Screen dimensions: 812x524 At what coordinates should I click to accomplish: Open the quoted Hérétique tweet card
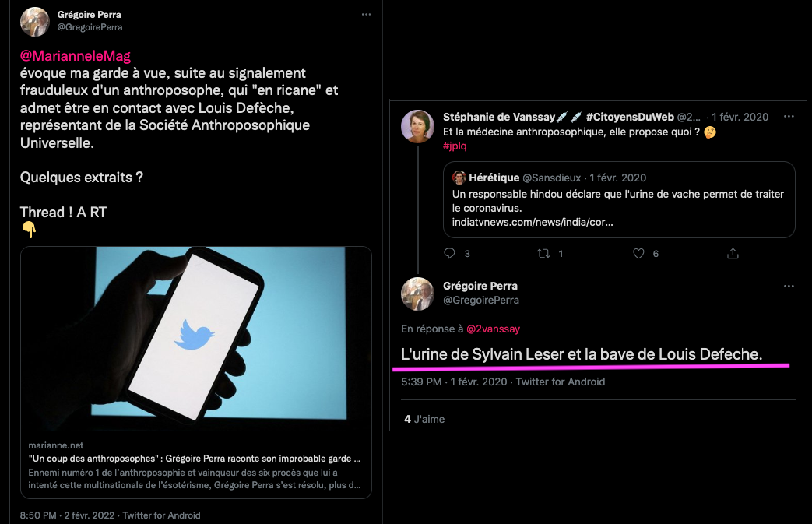pos(619,200)
